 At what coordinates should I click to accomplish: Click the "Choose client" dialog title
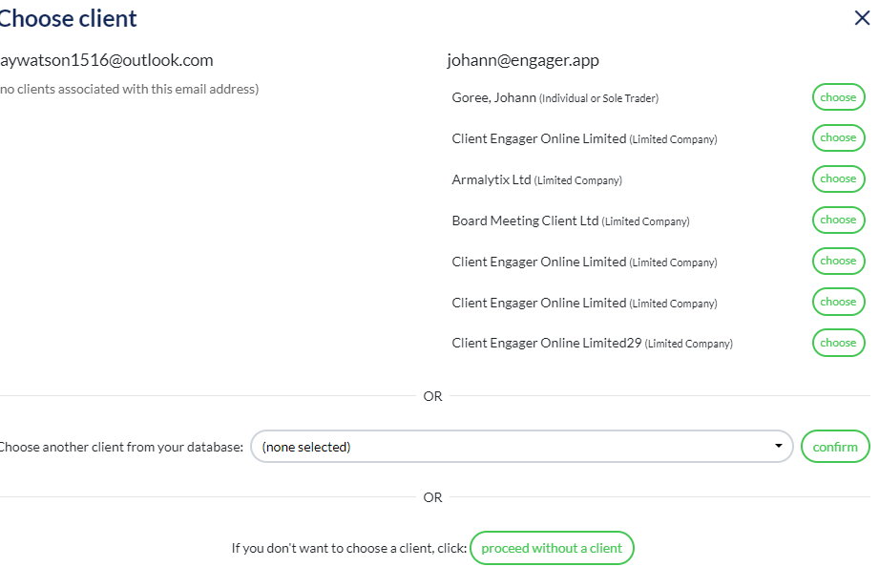(x=69, y=18)
